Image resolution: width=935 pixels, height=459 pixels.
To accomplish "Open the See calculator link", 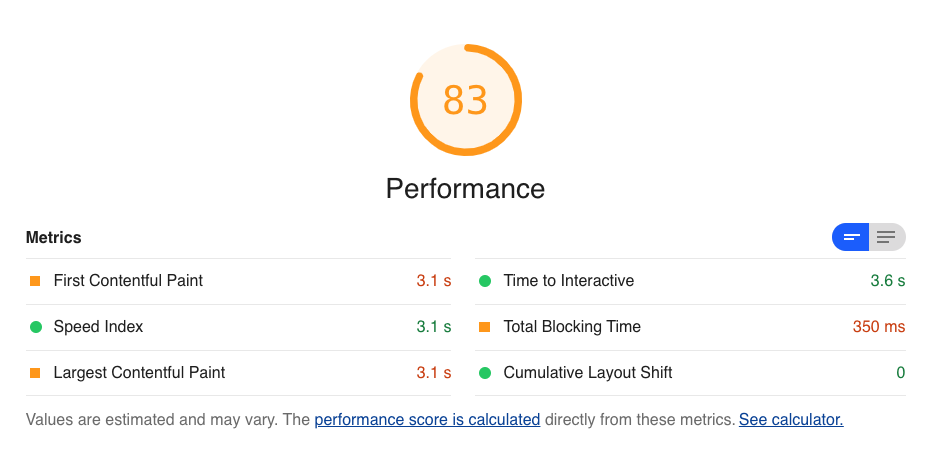I will (791, 420).
